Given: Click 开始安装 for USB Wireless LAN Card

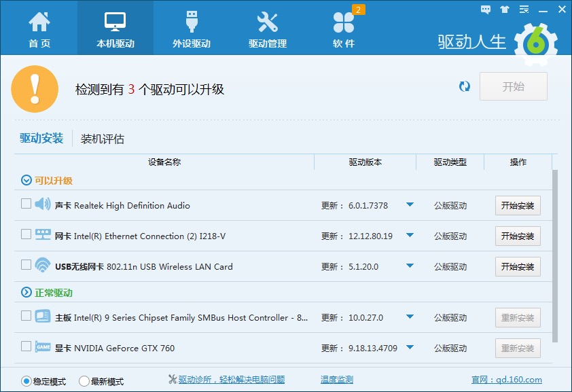Looking at the screenshot, I should pos(518,267).
